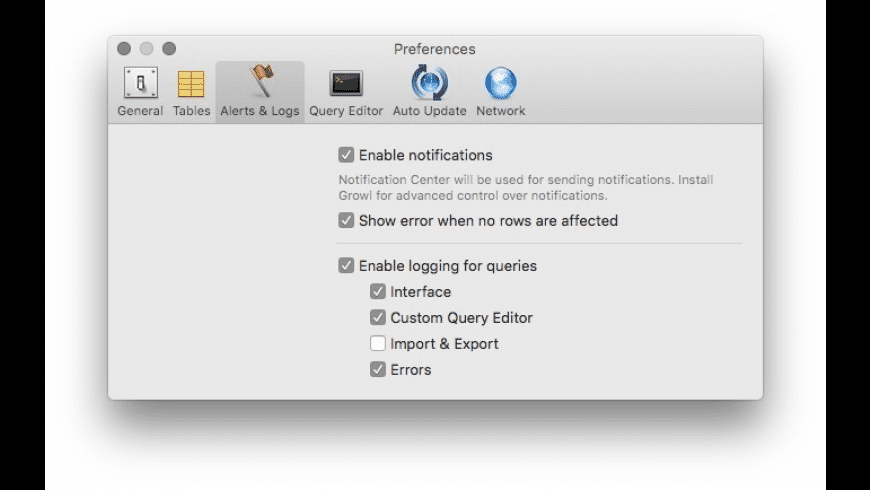
Task: Uncheck Enable notifications
Action: 346,155
